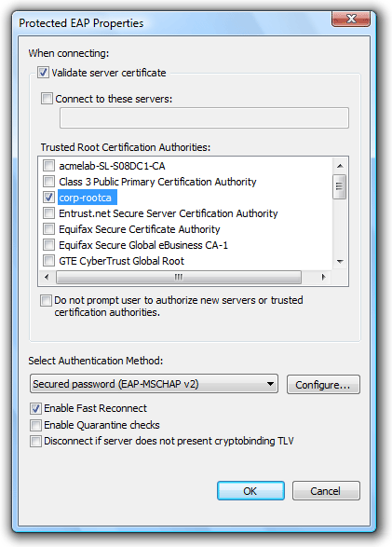Check the acmelab-SL-S08DC1-CA certificate box
Screen dimensions: 392x547
pyautogui.click(x=48, y=165)
